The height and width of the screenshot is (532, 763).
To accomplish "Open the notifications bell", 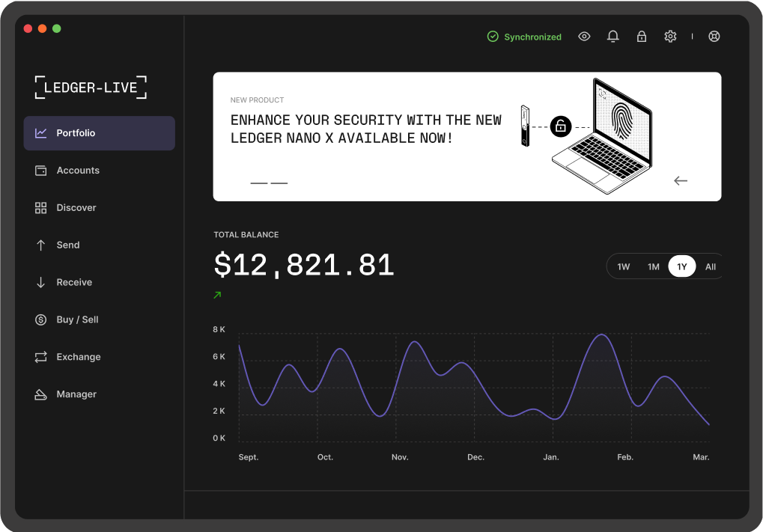I will [x=612, y=36].
